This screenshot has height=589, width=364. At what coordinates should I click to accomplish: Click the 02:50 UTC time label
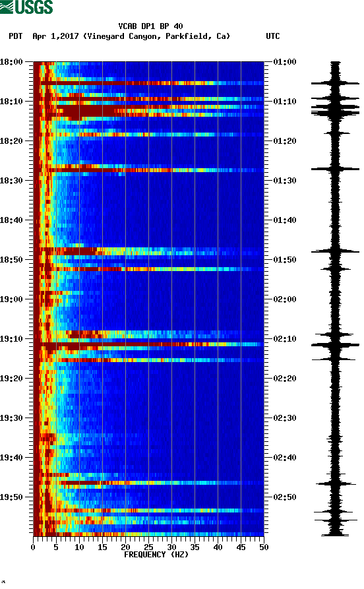coord(285,497)
